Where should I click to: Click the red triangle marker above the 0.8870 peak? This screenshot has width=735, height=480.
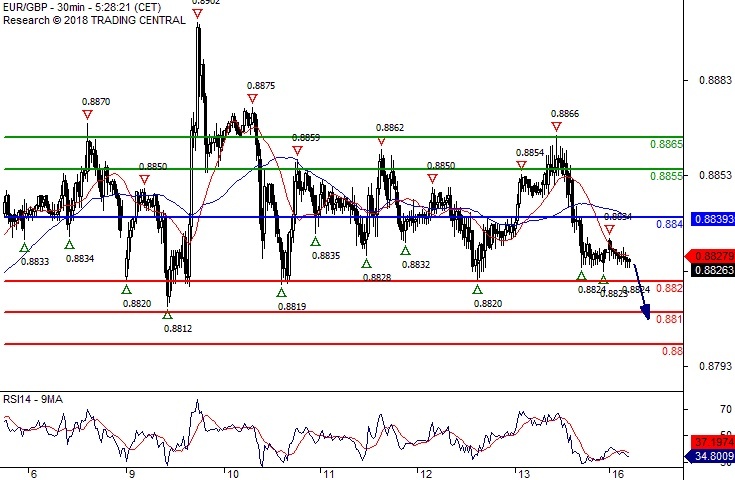87,114
